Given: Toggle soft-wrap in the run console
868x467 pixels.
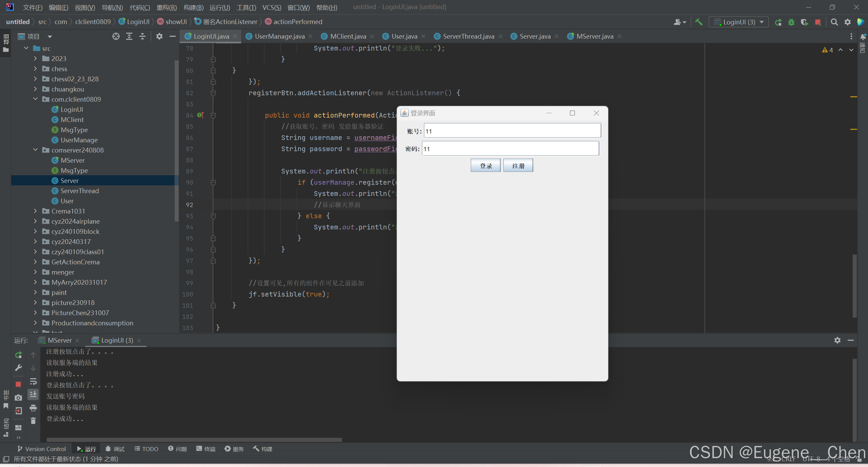Looking at the screenshot, I should pos(33,381).
